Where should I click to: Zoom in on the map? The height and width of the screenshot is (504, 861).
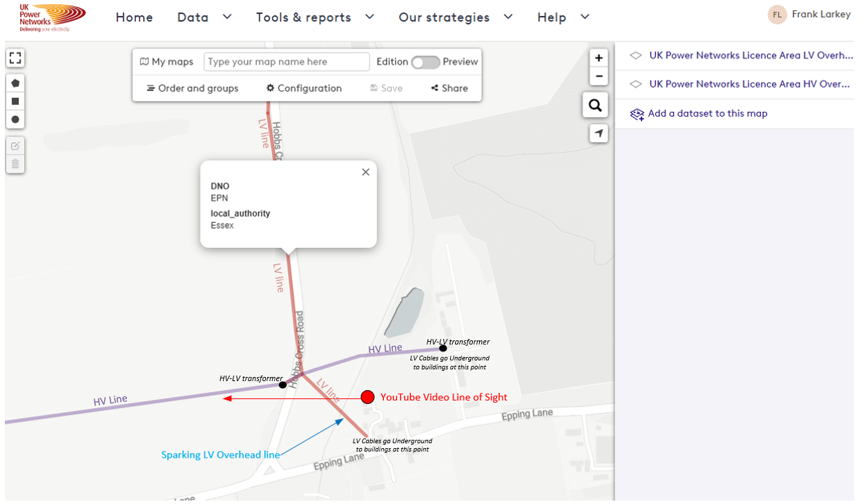[x=599, y=58]
